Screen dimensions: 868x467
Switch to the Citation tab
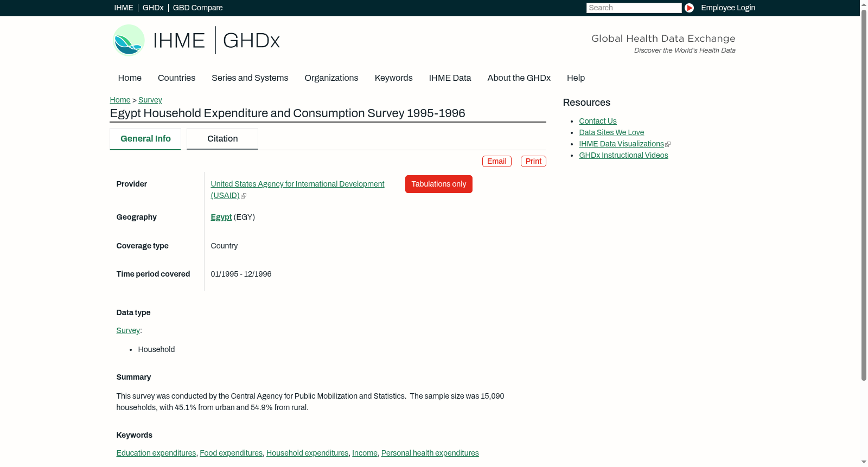click(x=222, y=139)
